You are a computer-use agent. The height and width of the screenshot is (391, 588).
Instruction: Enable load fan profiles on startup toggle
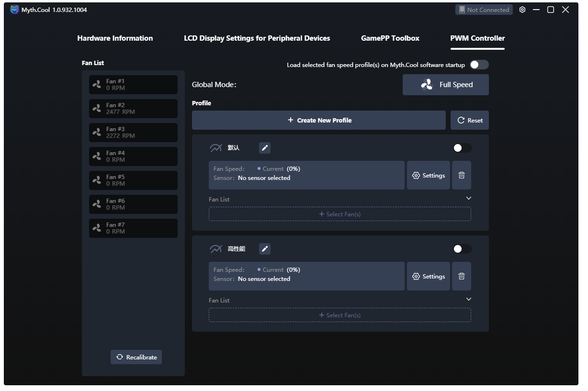(x=479, y=65)
